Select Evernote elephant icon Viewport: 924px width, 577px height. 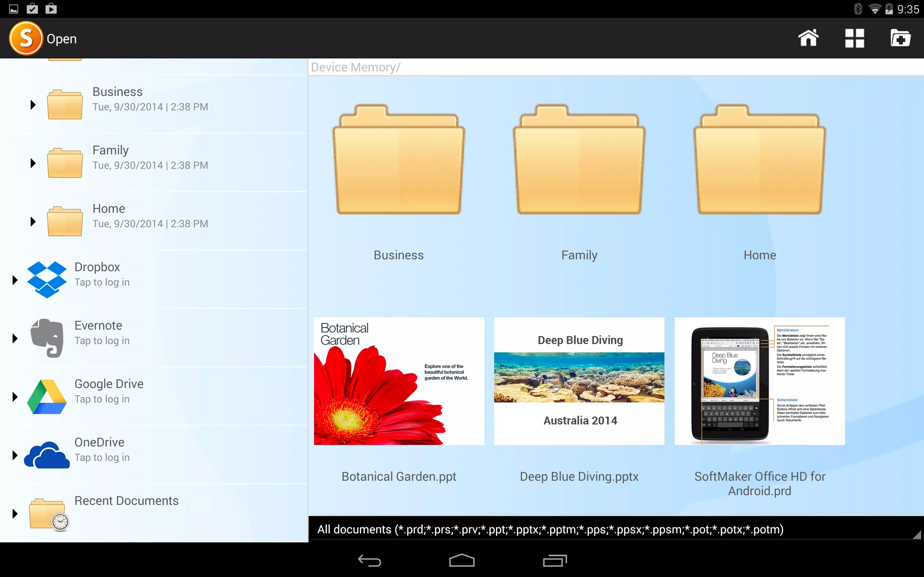[47, 338]
